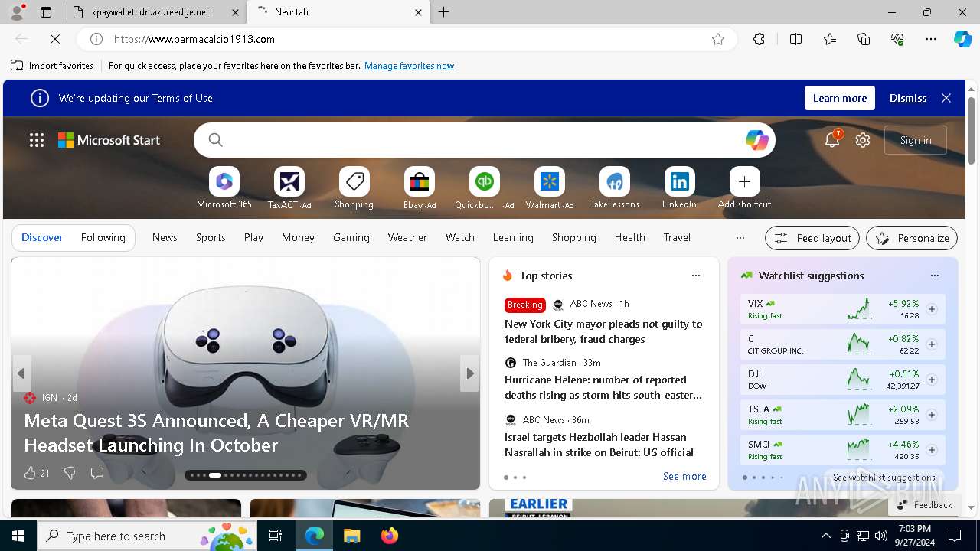
Task: Add DJI Dow to watchlist
Action: pyautogui.click(x=932, y=380)
